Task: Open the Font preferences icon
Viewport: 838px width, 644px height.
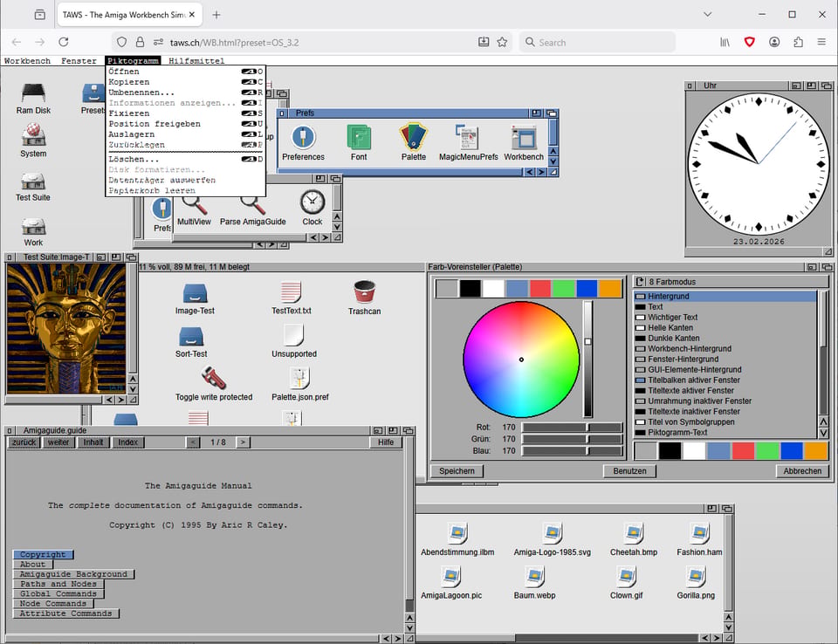Action: [x=359, y=137]
